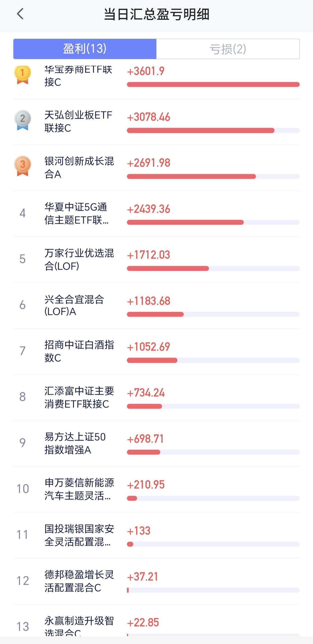Tap the rank 4 number
Viewport: 313px width, 644px height.
[x=23, y=213]
